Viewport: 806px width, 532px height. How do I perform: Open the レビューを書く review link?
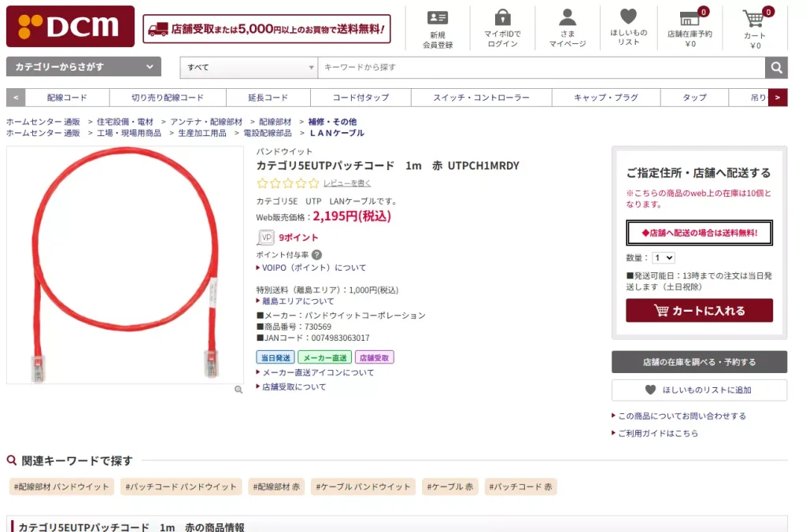pyautogui.click(x=349, y=183)
